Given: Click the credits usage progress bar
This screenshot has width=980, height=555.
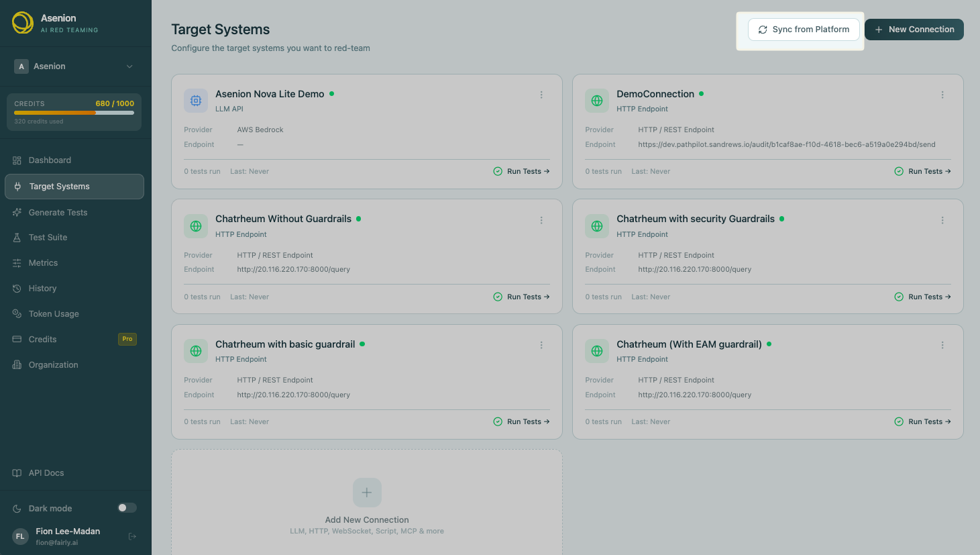Looking at the screenshot, I should tap(74, 113).
